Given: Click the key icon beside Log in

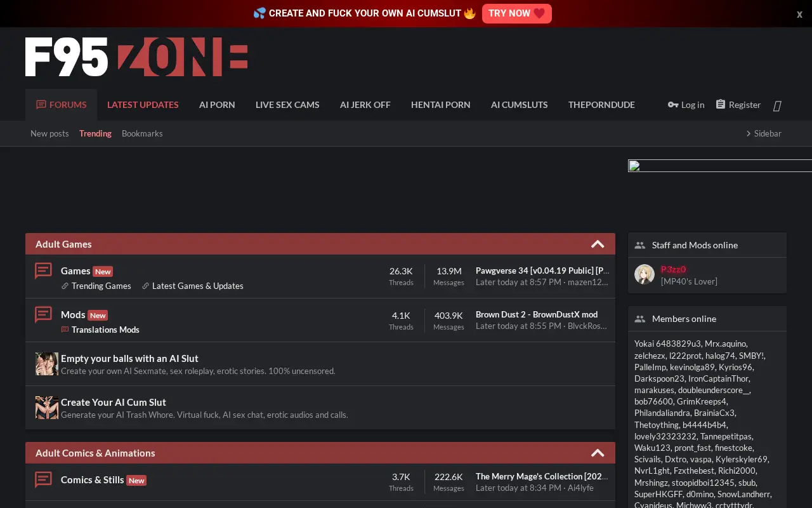Looking at the screenshot, I should coord(673,105).
